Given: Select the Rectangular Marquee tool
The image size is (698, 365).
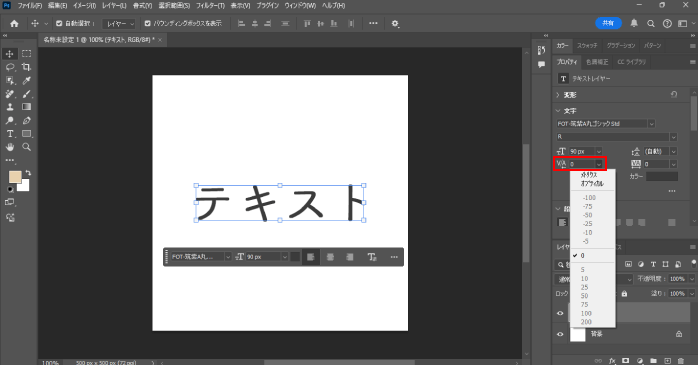Looking at the screenshot, I should (x=27, y=54).
